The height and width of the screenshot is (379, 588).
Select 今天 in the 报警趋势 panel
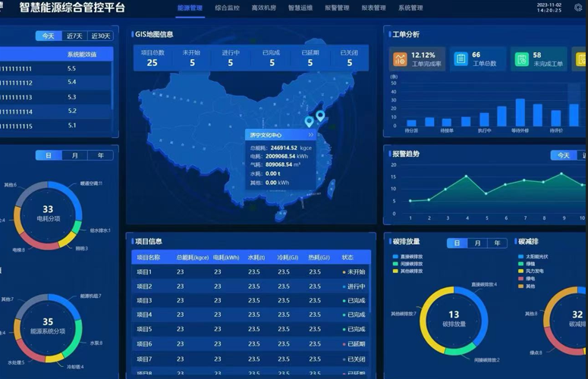point(564,155)
